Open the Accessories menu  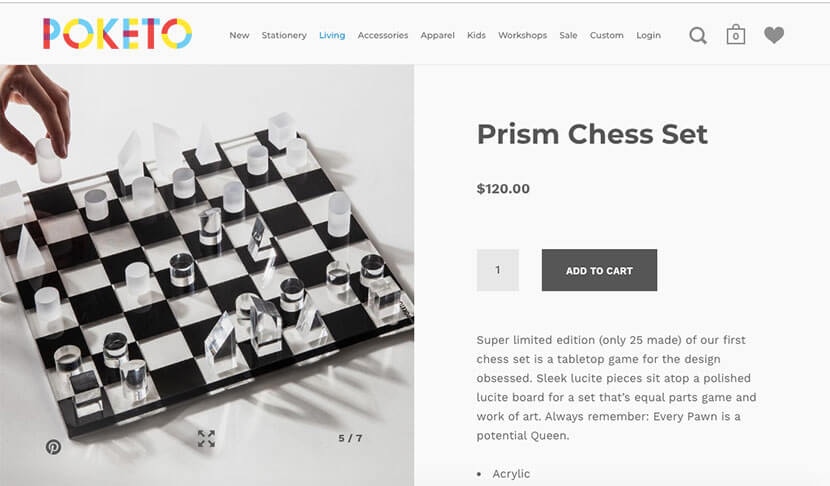(x=383, y=35)
